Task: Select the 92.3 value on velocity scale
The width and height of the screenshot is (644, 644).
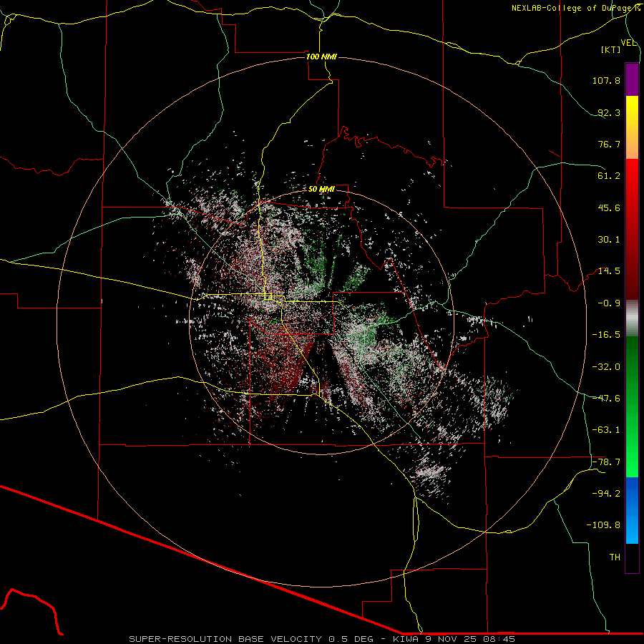Action: click(x=609, y=112)
